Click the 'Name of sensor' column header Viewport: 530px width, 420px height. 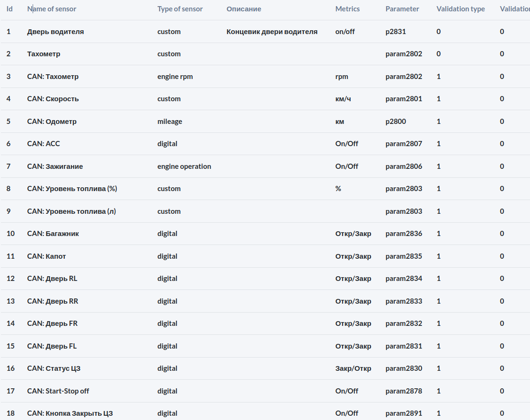52,9
